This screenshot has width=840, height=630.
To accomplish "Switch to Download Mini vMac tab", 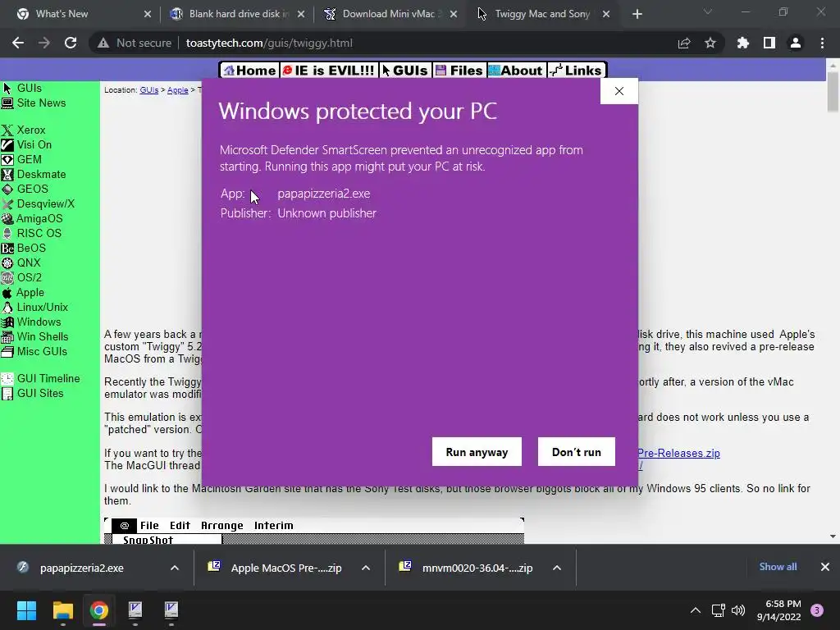I will click(390, 14).
